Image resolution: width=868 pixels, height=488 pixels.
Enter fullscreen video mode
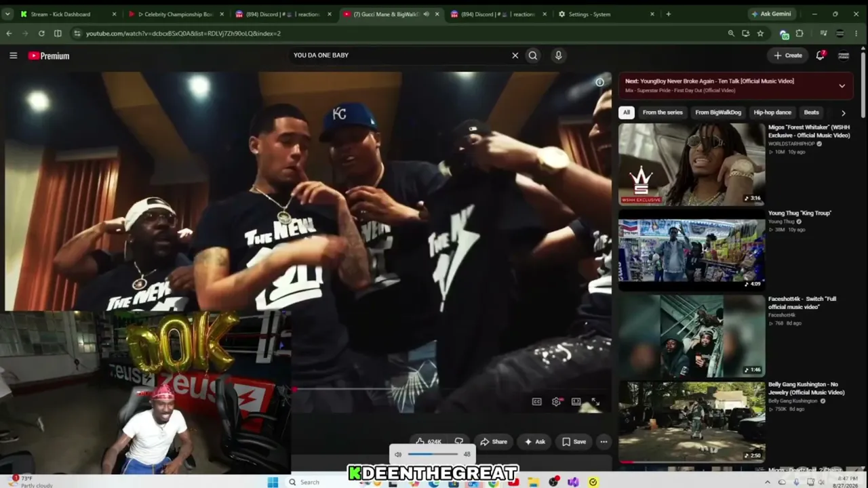(x=595, y=402)
